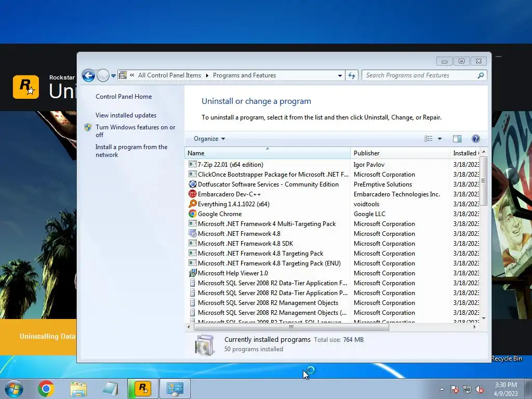Toggle the preview pane button

pos(457,138)
